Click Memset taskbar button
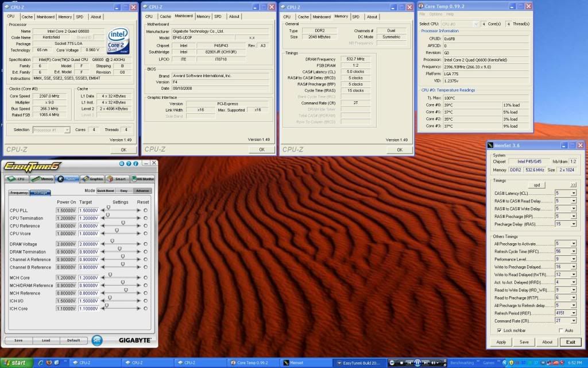 305,363
